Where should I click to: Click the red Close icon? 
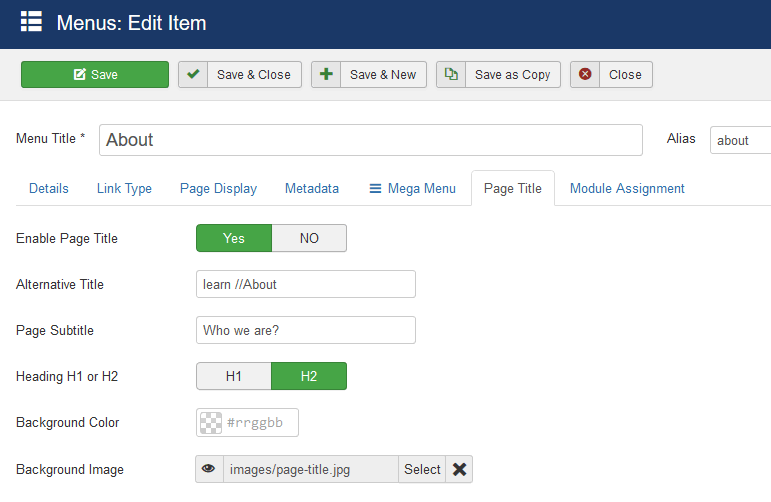click(585, 75)
